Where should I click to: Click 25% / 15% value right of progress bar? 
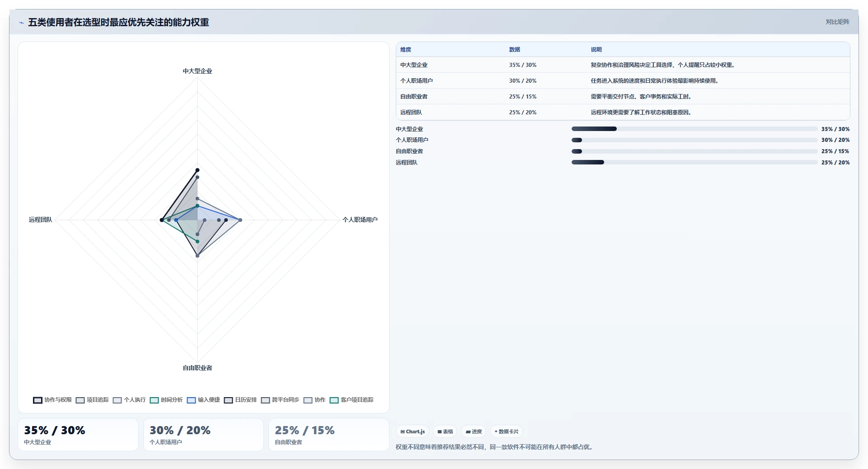[x=835, y=151]
